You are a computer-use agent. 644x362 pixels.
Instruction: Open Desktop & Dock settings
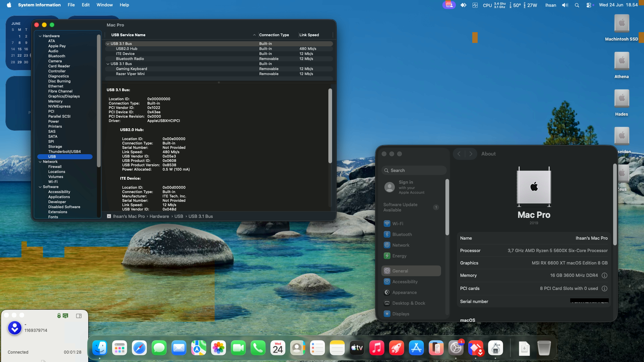coord(411,303)
